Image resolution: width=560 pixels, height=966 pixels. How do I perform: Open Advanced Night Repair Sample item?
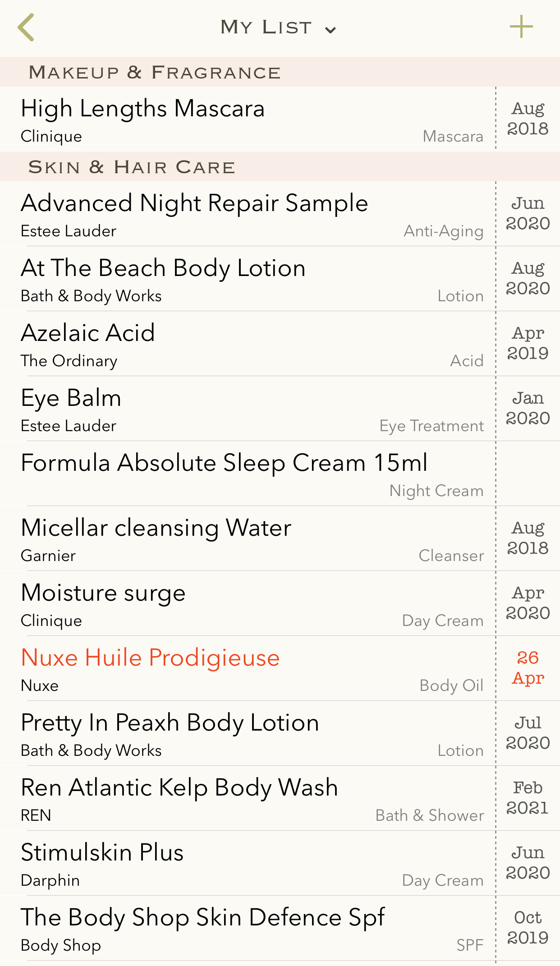(x=194, y=204)
